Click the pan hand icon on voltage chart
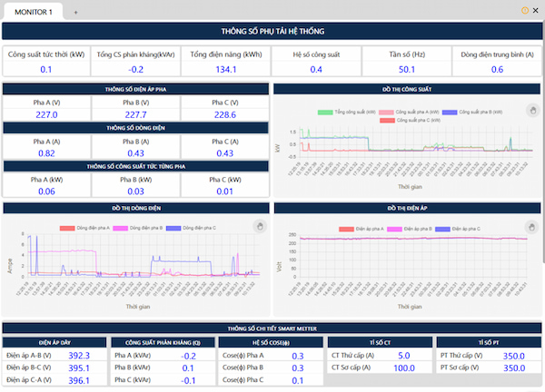 point(531,228)
